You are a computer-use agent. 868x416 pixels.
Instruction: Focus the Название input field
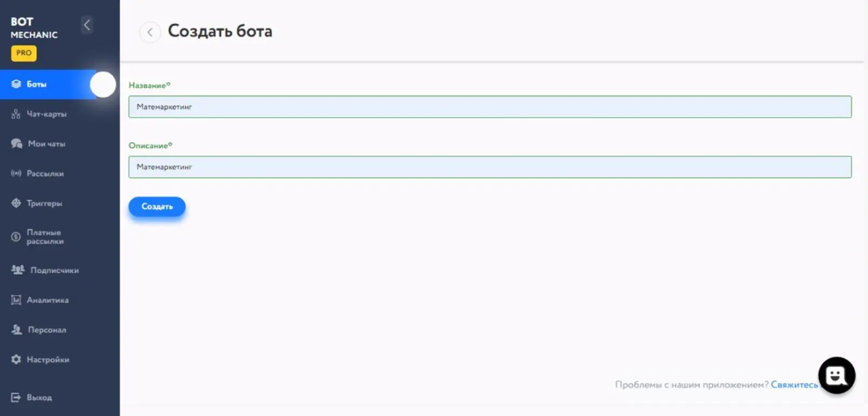tap(490, 107)
